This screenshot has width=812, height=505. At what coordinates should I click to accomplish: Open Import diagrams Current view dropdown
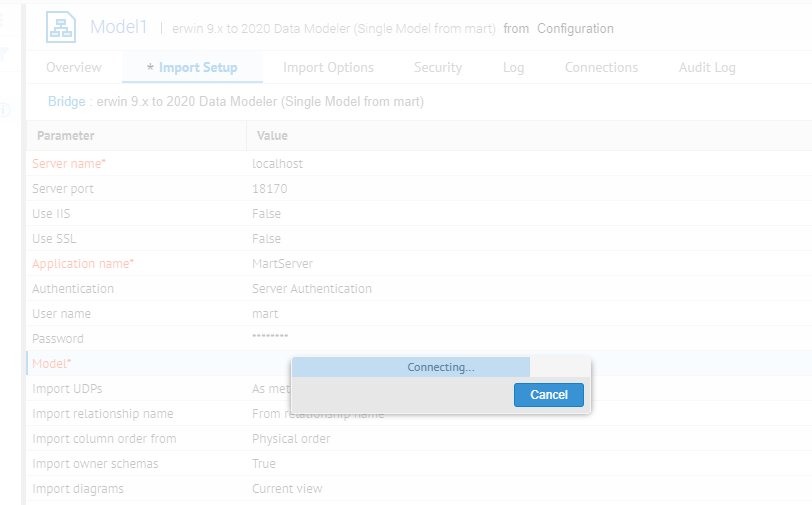pyautogui.click(x=287, y=489)
